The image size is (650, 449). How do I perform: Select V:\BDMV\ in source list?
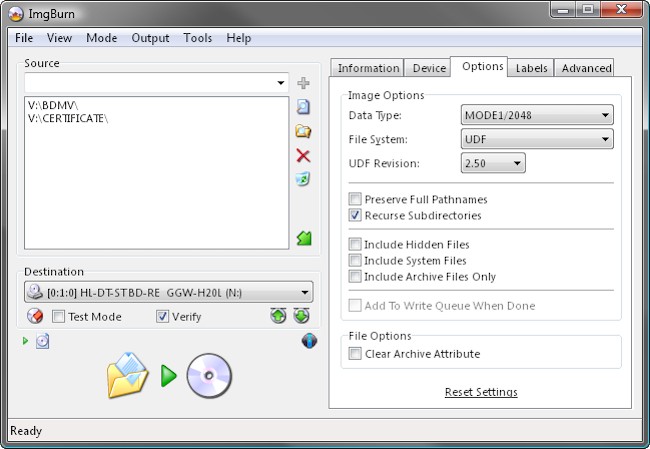click(x=53, y=105)
